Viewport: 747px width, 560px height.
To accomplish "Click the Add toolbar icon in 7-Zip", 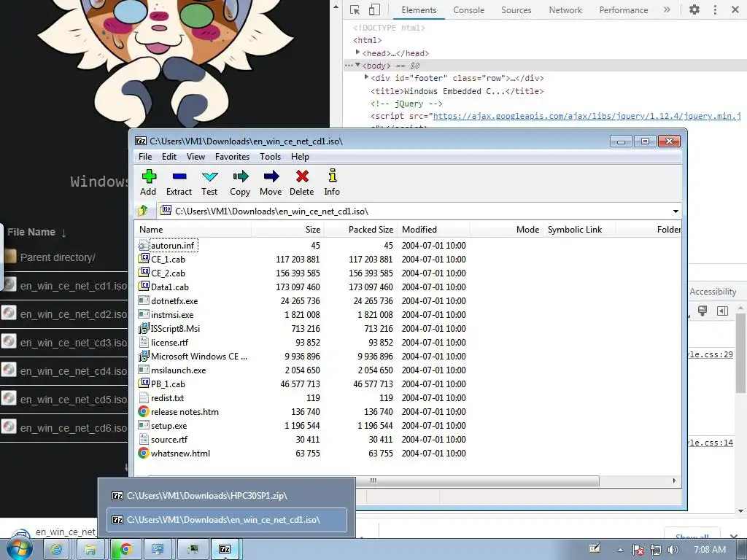I will click(148, 182).
